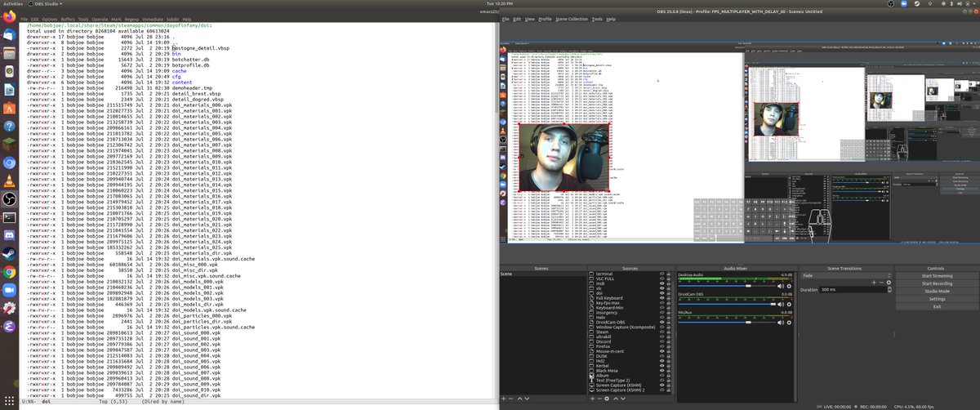Open Zoom from the dock

pos(9,290)
